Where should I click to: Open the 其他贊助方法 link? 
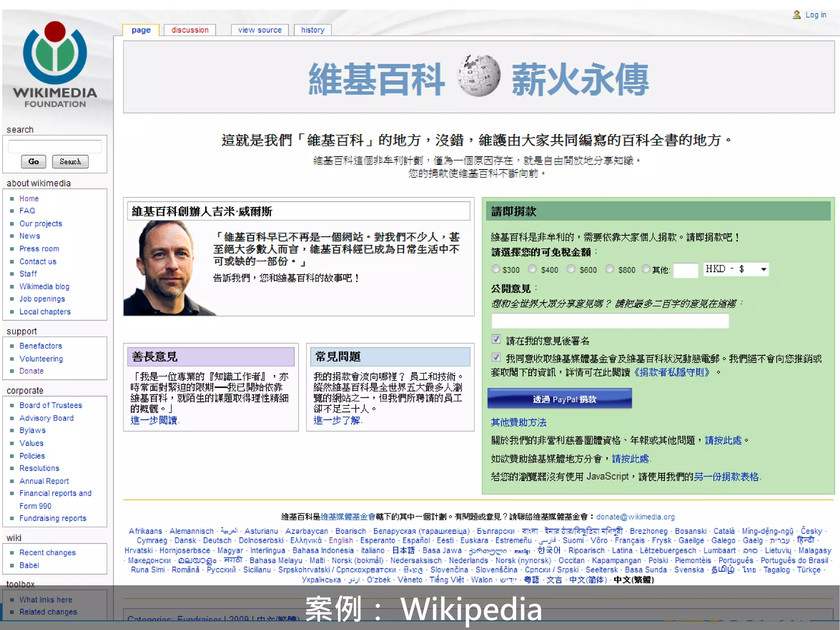coord(518,422)
